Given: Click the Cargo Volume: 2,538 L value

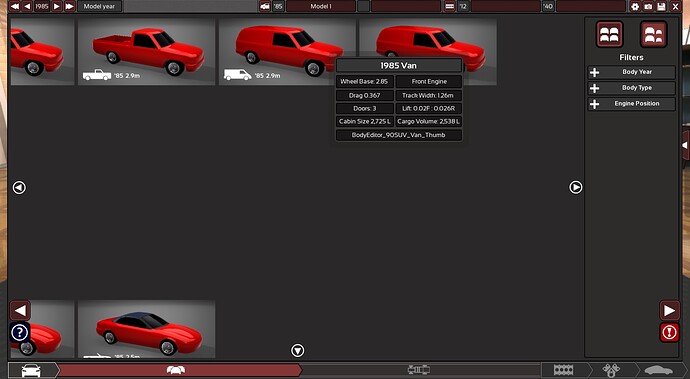Looking at the screenshot, I should pyautogui.click(x=429, y=121).
